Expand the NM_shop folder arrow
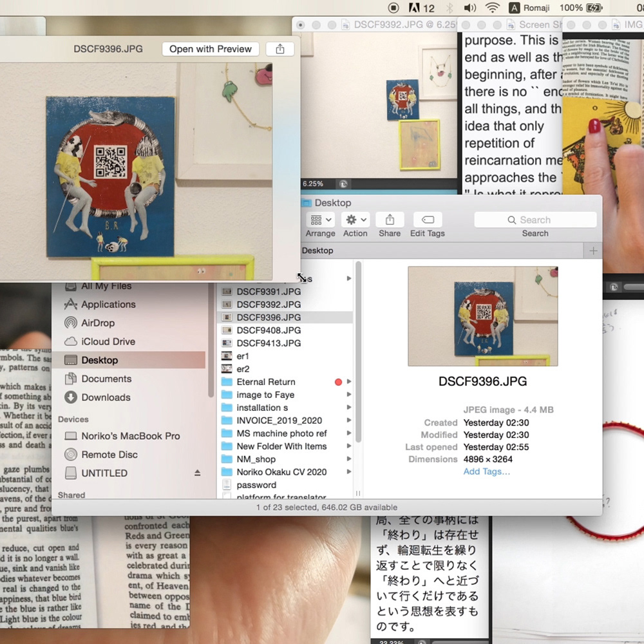 tap(348, 459)
